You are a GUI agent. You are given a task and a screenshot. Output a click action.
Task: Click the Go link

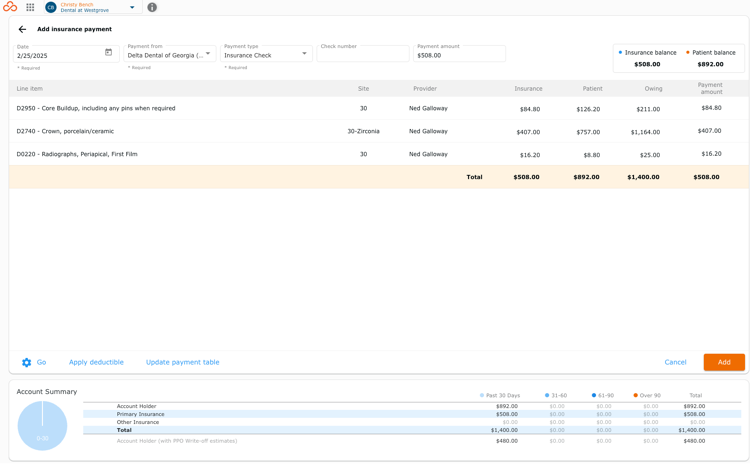point(42,363)
